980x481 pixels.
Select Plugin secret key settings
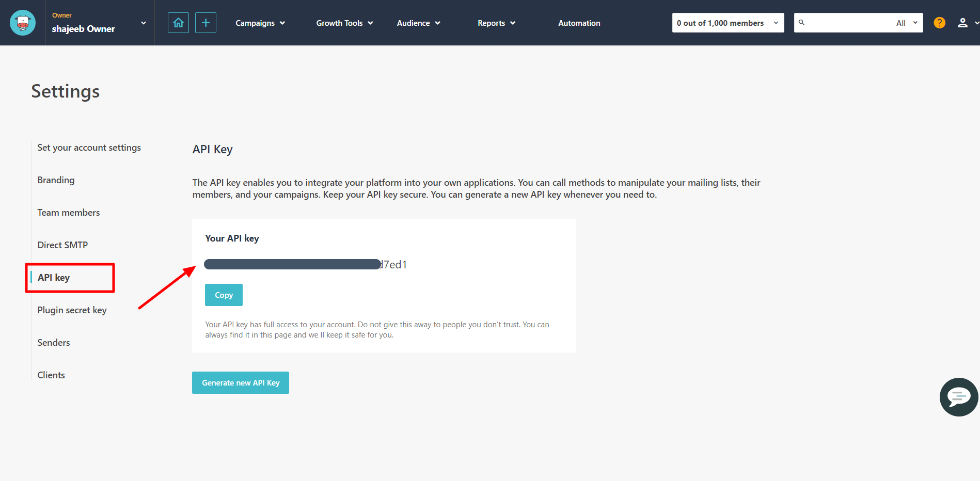72,310
